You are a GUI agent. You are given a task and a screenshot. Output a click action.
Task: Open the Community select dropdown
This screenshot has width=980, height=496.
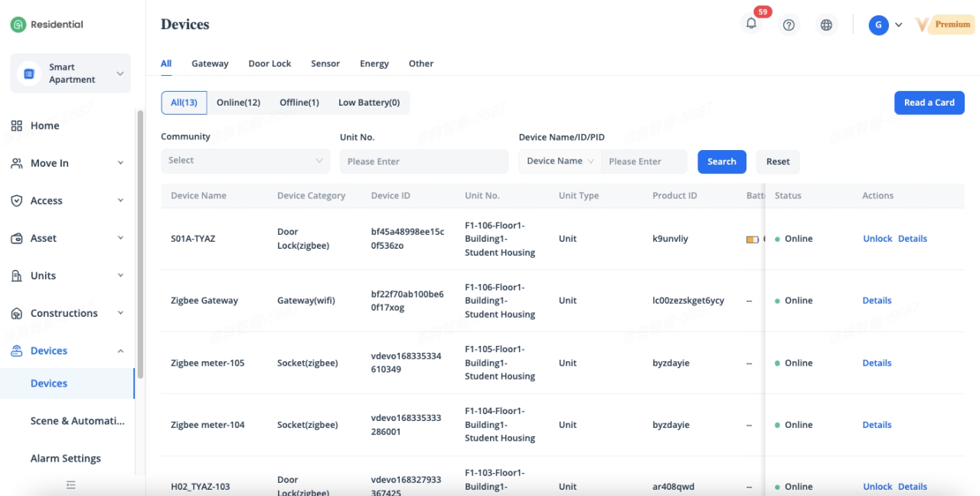[x=245, y=161]
